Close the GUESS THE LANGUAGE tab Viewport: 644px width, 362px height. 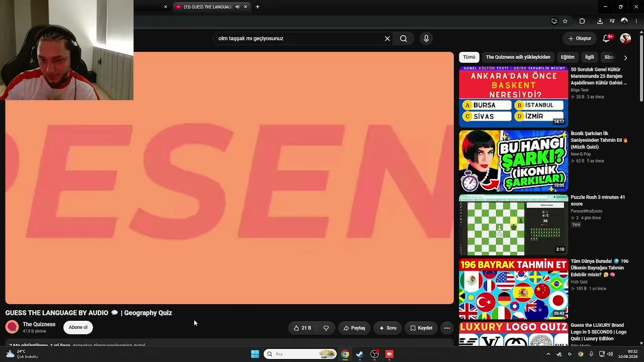click(246, 7)
